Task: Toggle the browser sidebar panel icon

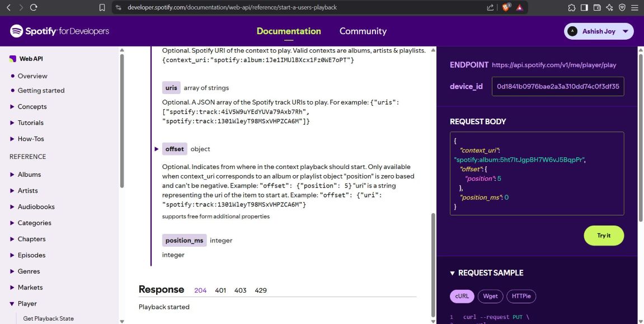Action: 584,7
